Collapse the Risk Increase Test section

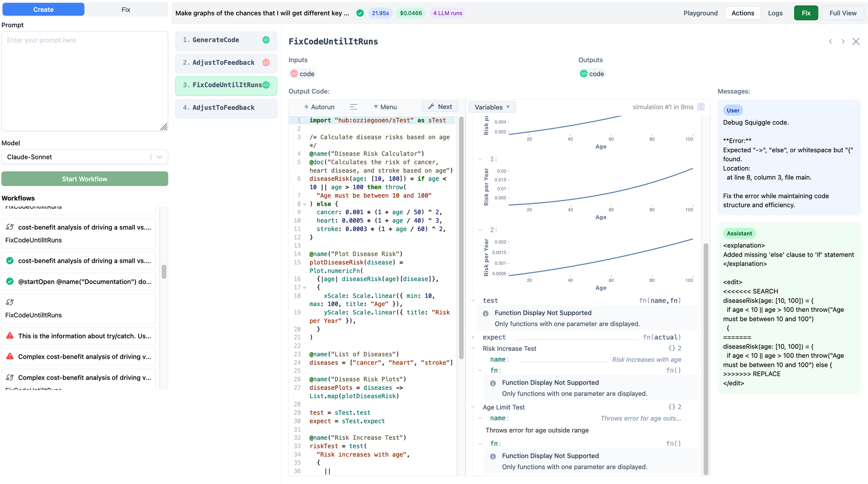pos(473,348)
